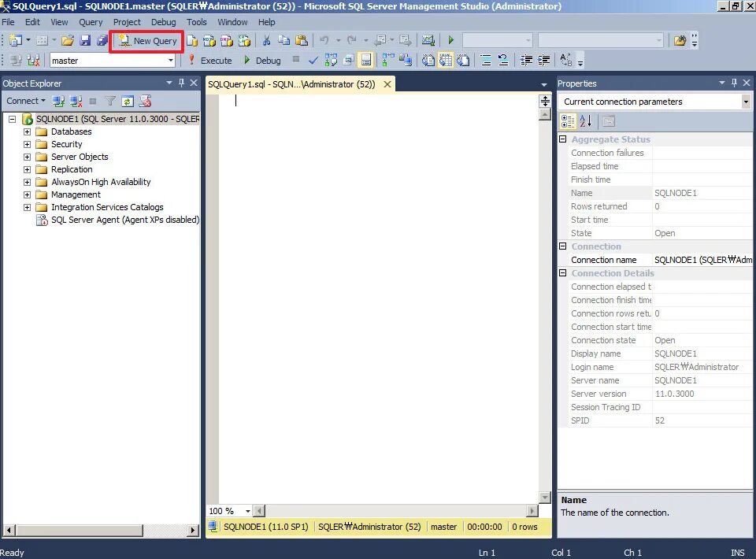756x559 pixels.
Task: Open the Query Options icon
Action: [349, 61]
